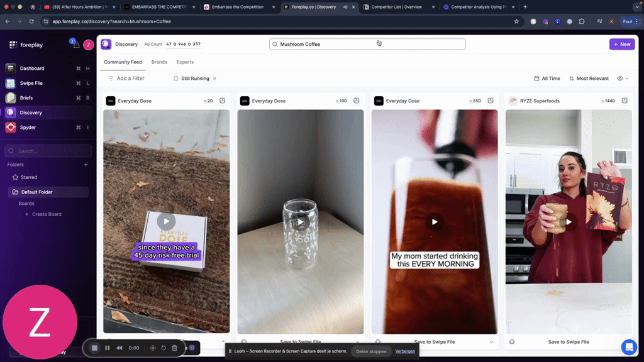Add a new folder with plus icon
This screenshot has width=644, height=362.
click(x=86, y=165)
